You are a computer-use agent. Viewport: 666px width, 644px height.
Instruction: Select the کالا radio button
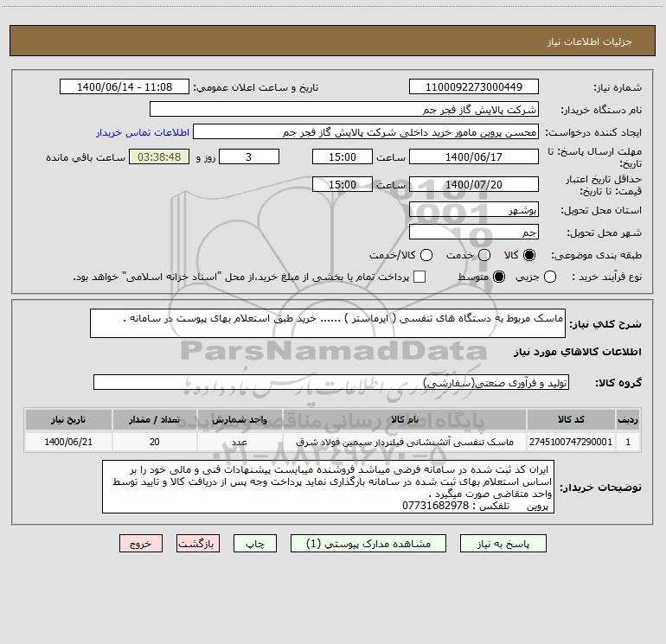coord(529,255)
